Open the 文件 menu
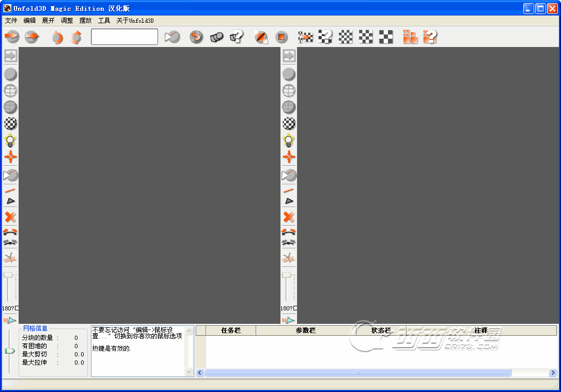561x392 pixels. point(11,21)
